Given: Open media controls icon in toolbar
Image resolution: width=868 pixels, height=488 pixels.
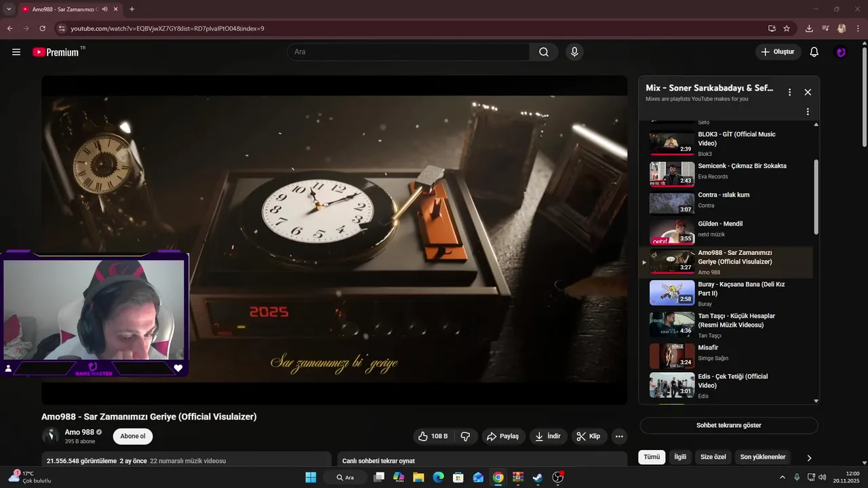Looking at the screenshot, I should click(x=825, y=28).
